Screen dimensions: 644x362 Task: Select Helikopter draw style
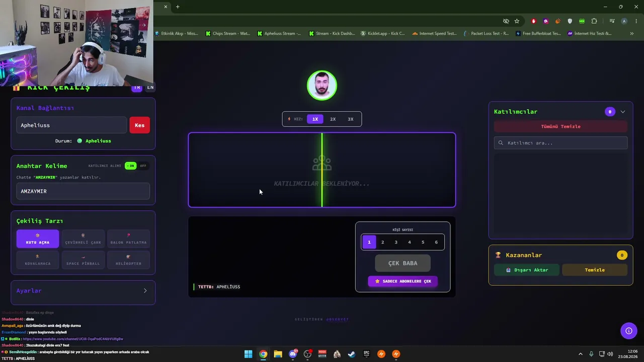pyautogui.click(x=128, y=260)
